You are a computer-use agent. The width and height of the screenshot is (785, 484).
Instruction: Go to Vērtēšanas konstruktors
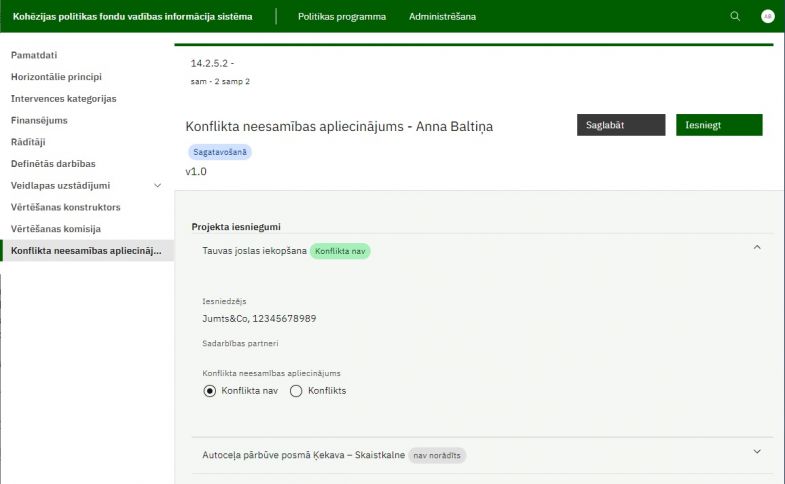(65, 207)
